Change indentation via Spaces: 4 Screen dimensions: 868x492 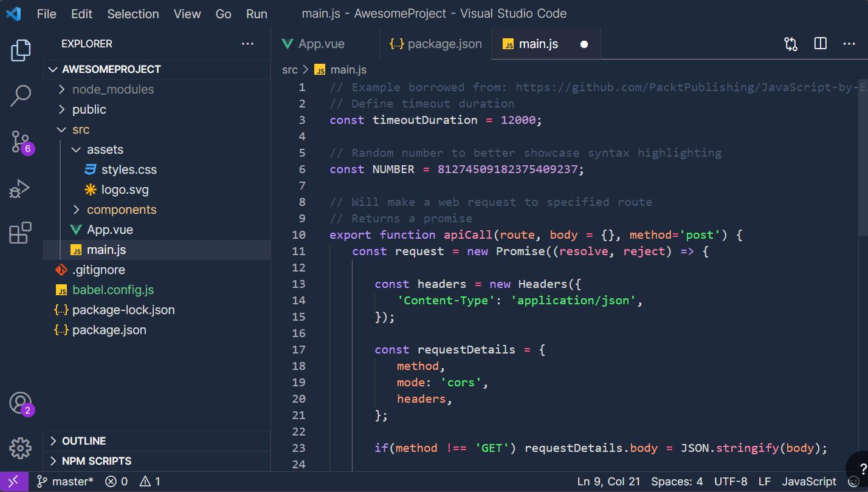coord(677,482)
